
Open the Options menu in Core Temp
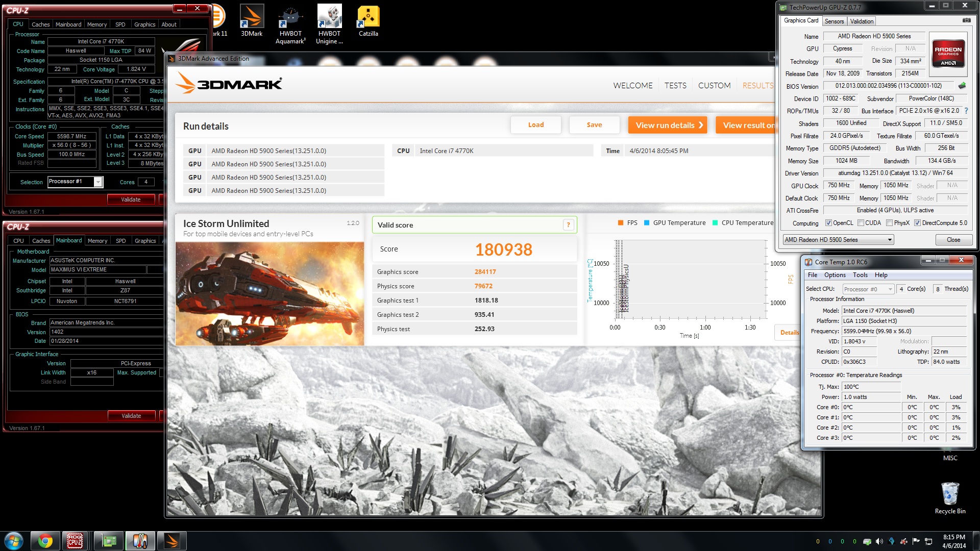pyautogui.click(x=835, y=275)
